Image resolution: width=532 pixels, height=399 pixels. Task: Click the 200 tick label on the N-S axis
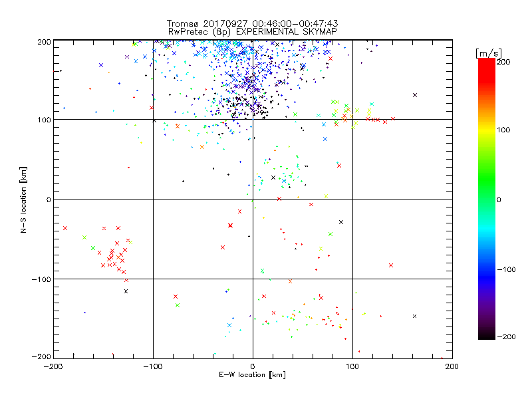(x=44, y=42)
